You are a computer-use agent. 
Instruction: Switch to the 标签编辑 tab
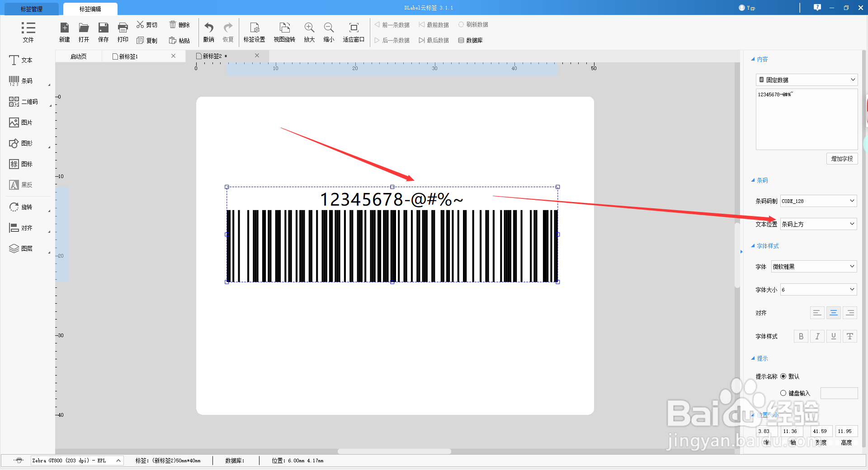click(90, 9)
